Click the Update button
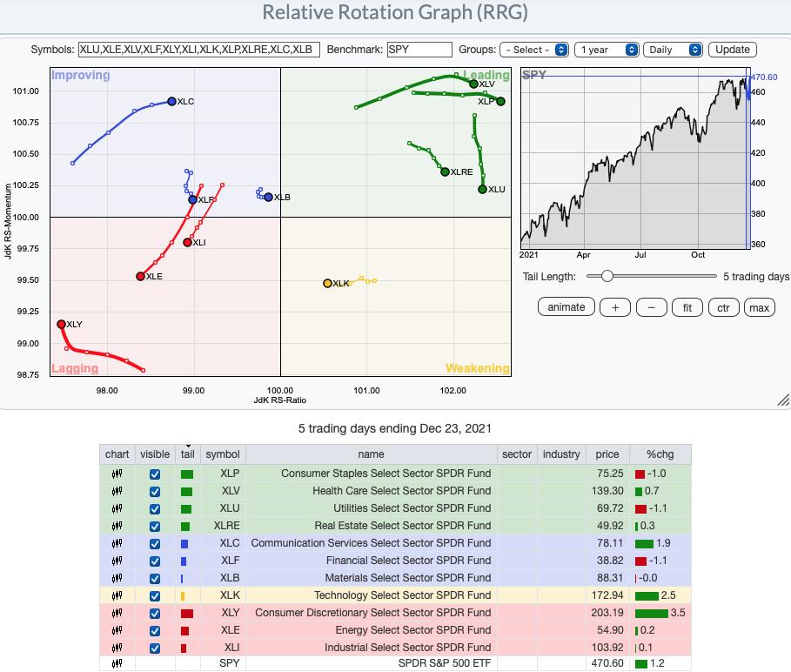Screen dimensions: 791x672 click(x=732, y=50)
